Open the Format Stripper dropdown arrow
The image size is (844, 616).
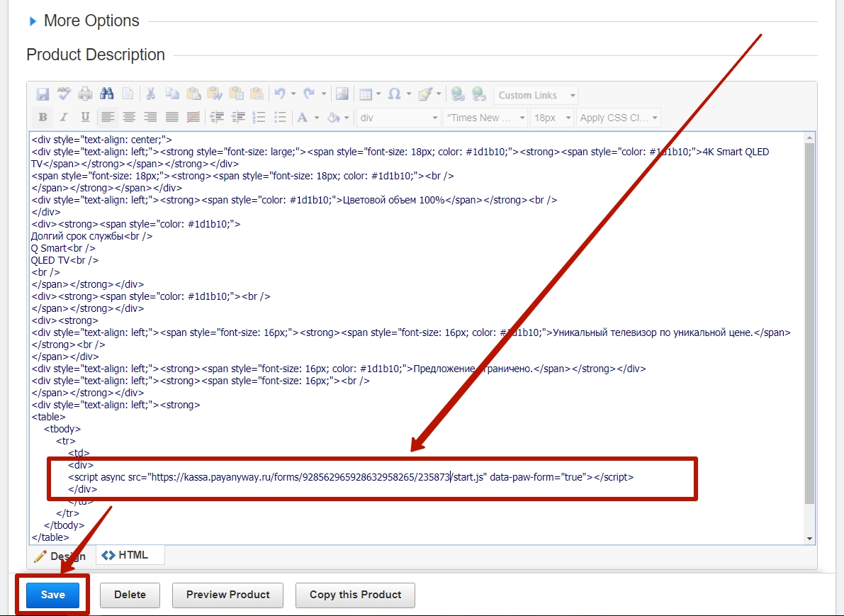(439, 94)
